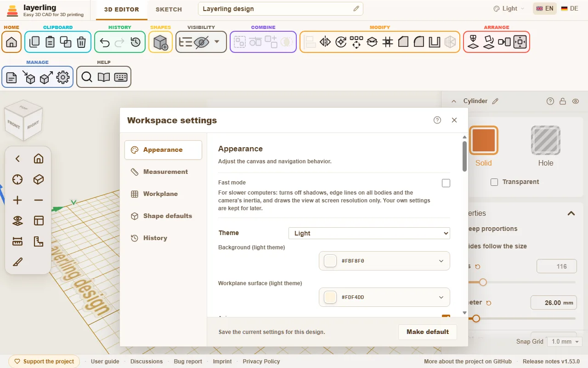Screen dimensions: 588x368
Task: Click the Search magnifier icon in Help
Action: [x=87, y=77]
